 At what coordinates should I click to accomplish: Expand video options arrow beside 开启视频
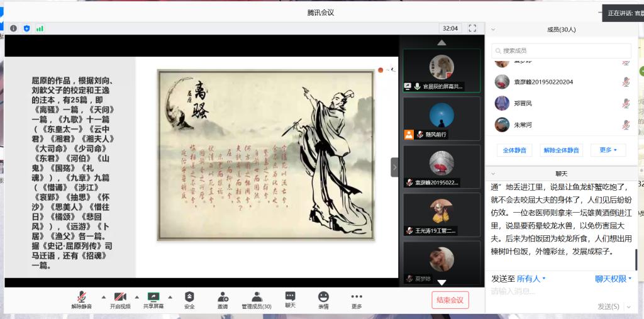[x=136, y=297]
